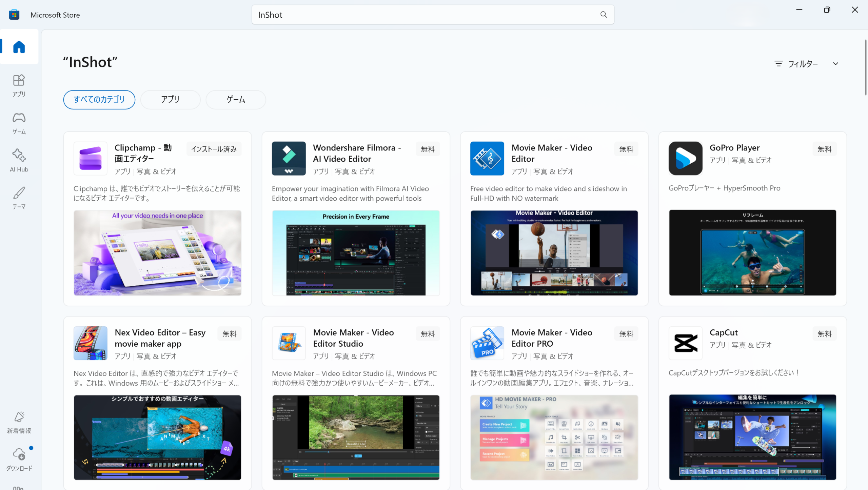868x490 pixels.
Task: Click the 'Empower your imagination with Filmora' description
Action: 350,193
